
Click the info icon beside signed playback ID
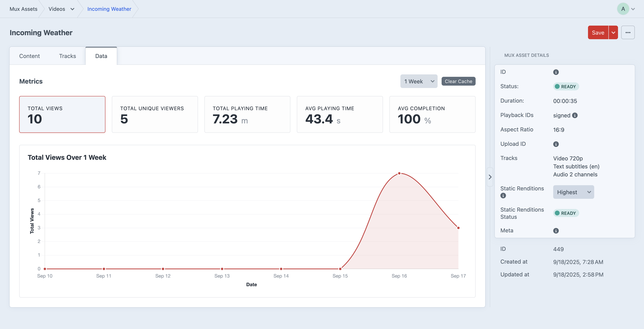[x=575, y=115]
